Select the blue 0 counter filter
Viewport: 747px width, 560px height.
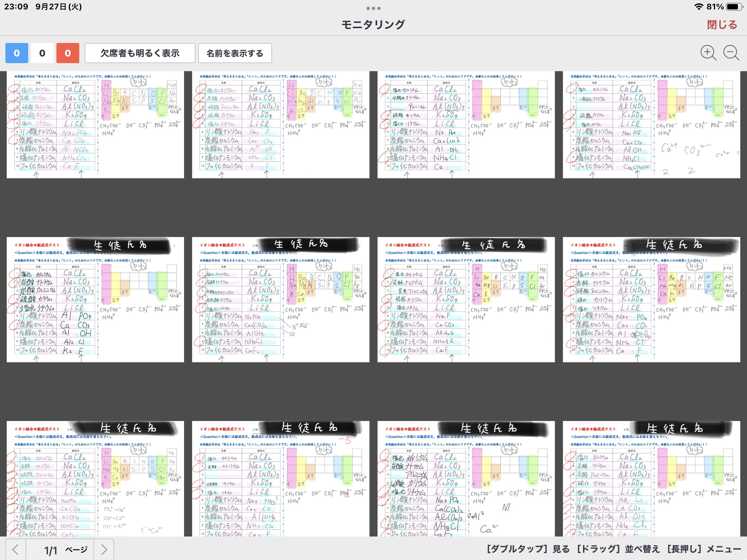[x=16, y=53]
